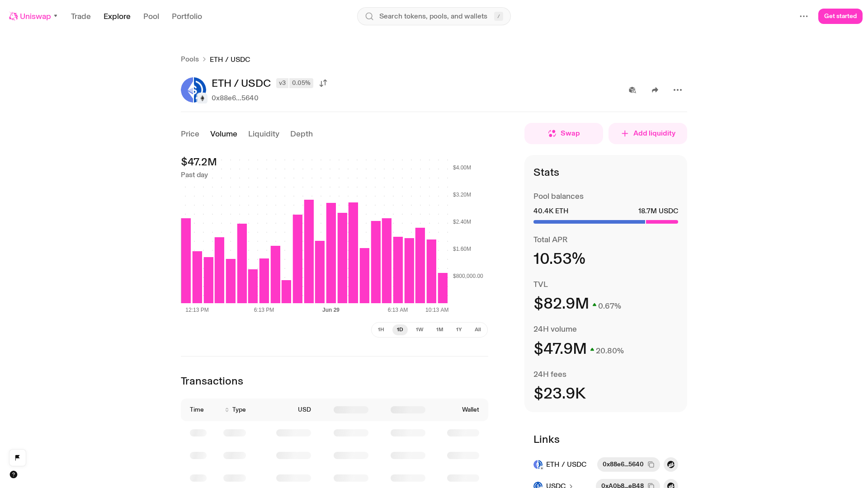Click the v3 protocol version badge

(282, 83)
